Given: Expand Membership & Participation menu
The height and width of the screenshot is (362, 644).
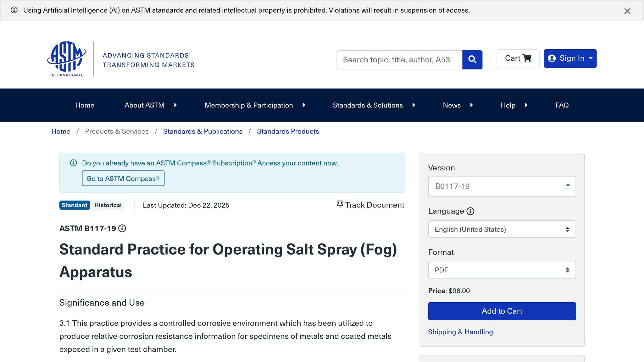Looking at the screenshot, I should click(255, 105).
